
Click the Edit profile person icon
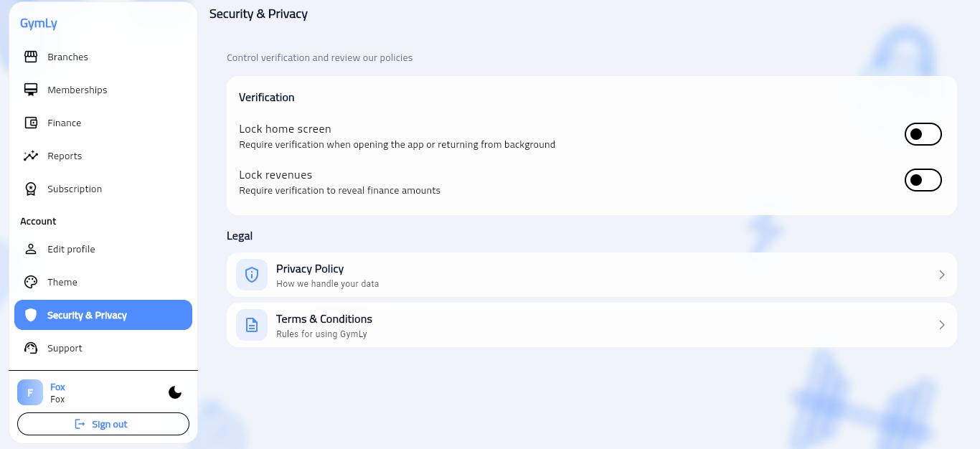[31, 249]
